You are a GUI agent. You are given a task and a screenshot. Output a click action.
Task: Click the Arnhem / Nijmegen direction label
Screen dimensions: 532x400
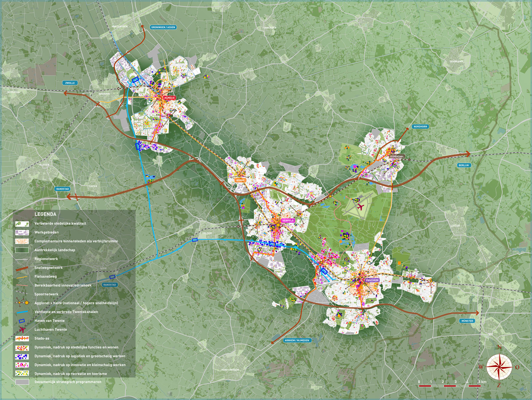tap(297, 340)
